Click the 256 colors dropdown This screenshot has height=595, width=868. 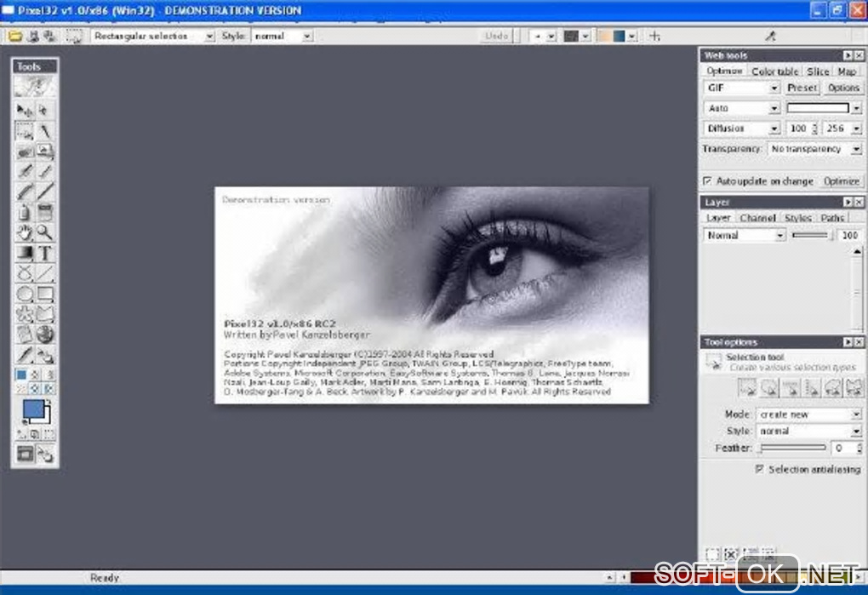pyautogui.click(x=842, y=129)
